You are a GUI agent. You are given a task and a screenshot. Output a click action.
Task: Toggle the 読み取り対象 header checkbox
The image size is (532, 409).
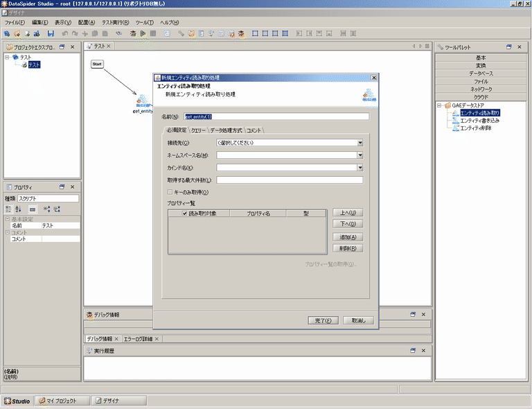tap(184, 213)
